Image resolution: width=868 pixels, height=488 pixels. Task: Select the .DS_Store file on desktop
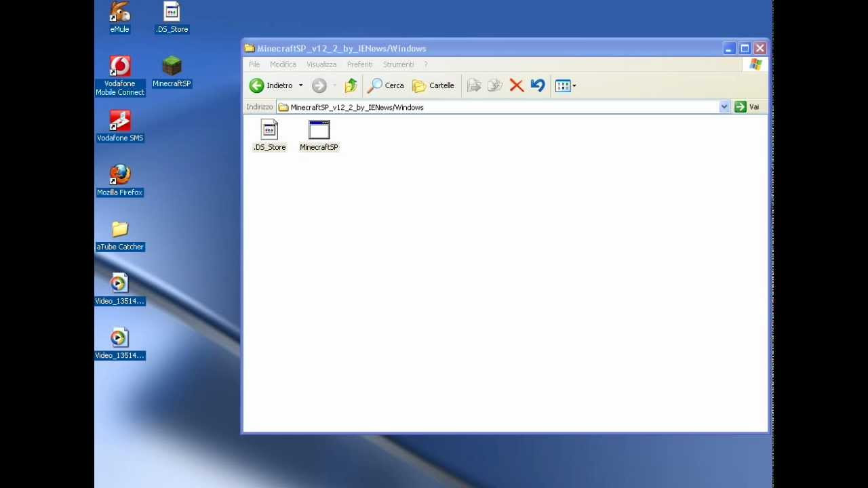172,18
